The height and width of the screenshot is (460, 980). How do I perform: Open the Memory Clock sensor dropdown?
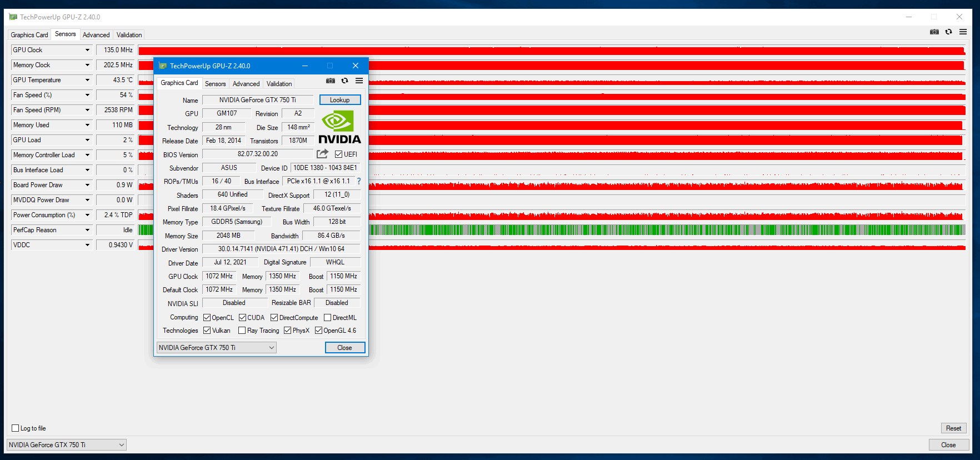[x=87, y=65]
